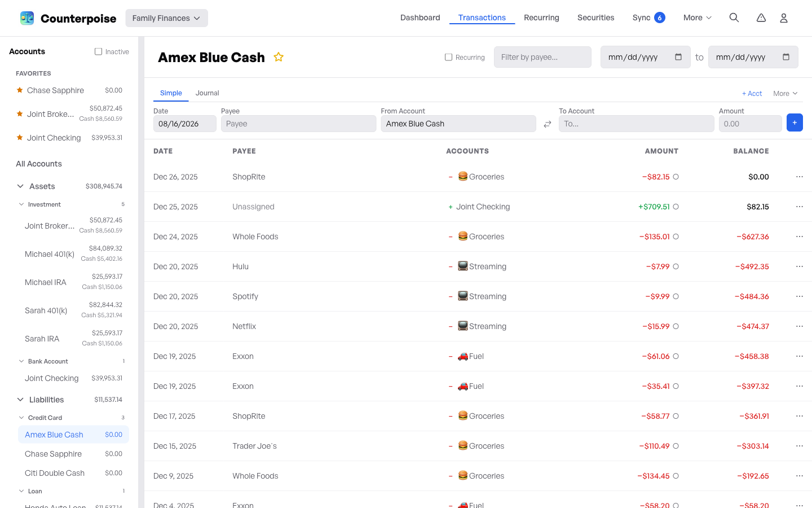Open All Accounts in sidebar

pyautogui.click(x=39, y=164)
